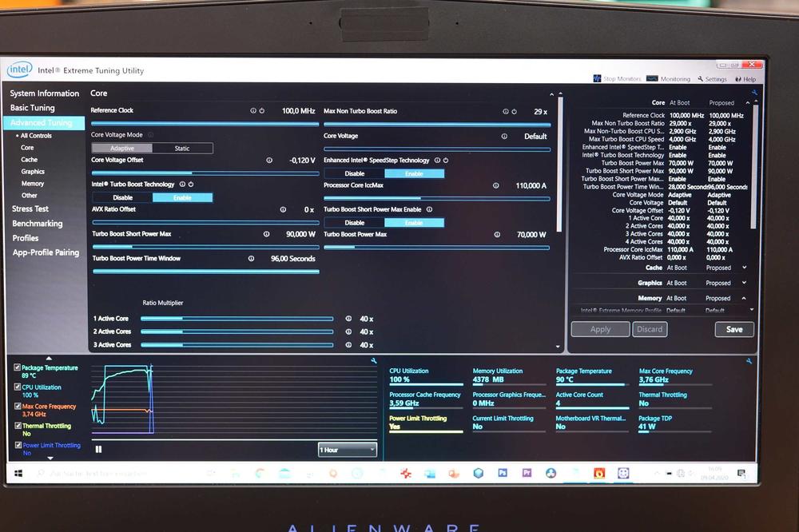Image resolution: width=799 pixels, height=532 pixels.
Task: Open the 1 Hour time range dropdown
Action: coord(348,450)
